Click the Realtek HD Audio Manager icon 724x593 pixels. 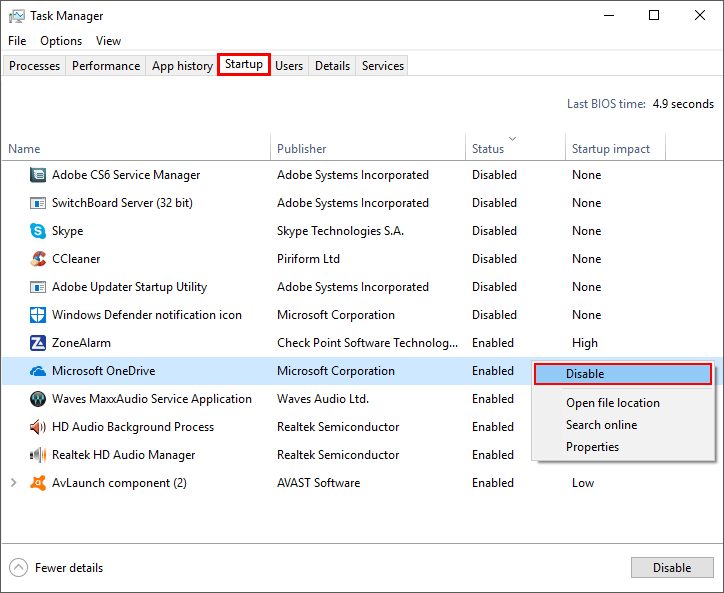tap(38, 455)
